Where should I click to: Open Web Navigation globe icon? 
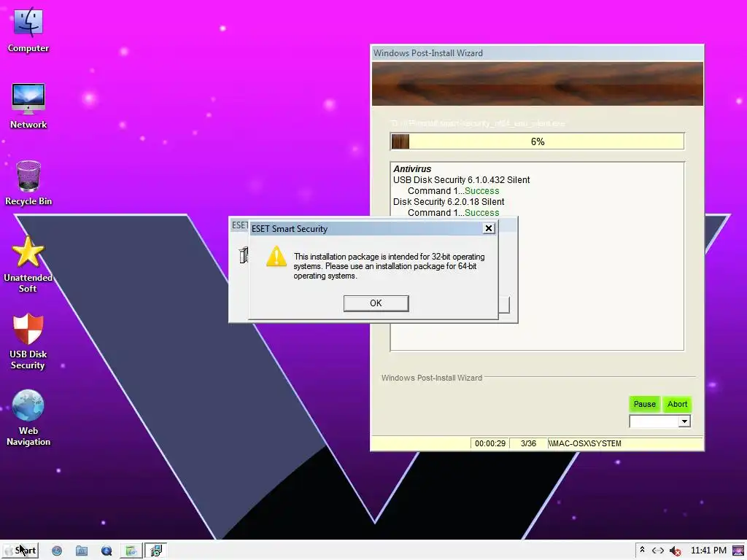pos(28,405)
